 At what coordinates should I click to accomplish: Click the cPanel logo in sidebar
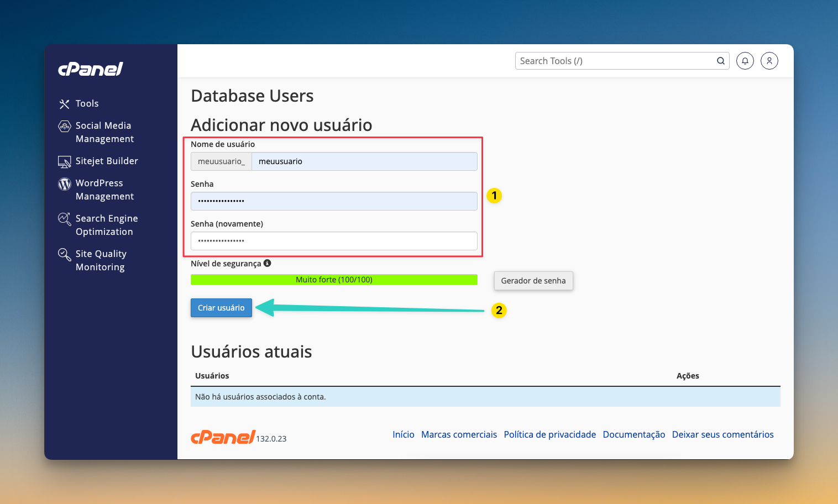[x=91, y=69]
